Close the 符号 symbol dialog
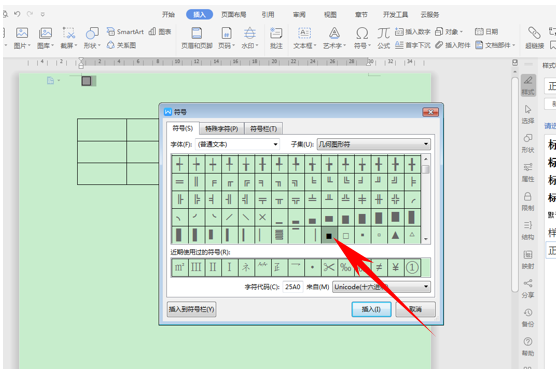 (430, 112)
